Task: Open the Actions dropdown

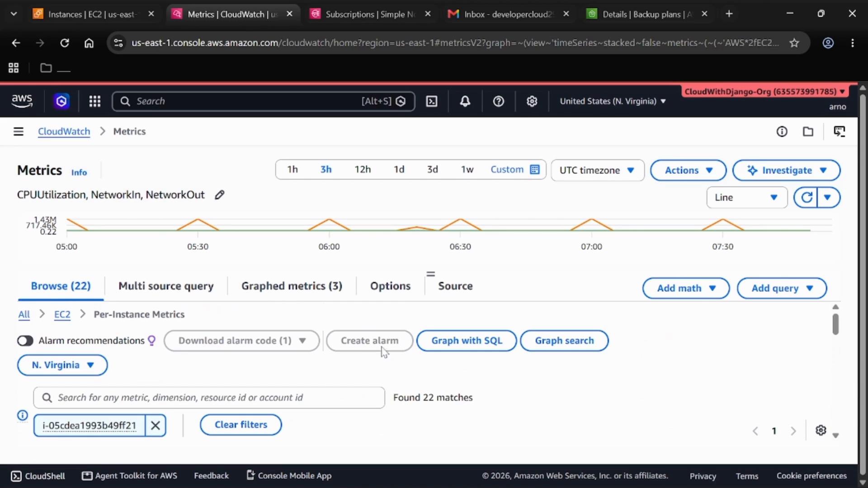Action: tap(688, 170)
